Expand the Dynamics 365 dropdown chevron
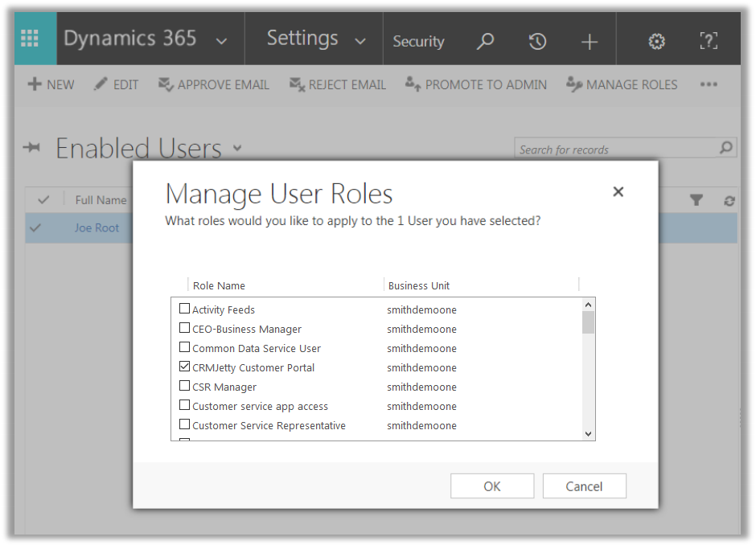The height and width of the screenshot is (545, 756). click(221, 42)
